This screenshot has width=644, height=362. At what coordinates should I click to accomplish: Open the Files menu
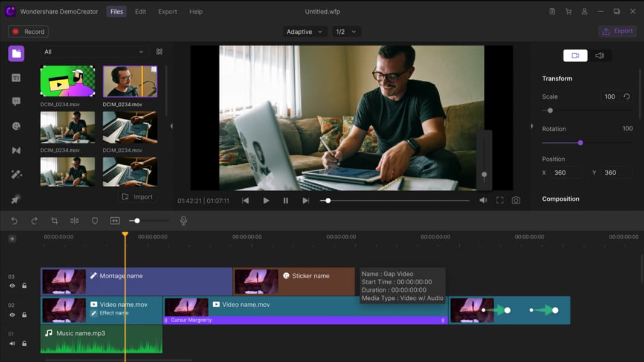coord(116,11)
